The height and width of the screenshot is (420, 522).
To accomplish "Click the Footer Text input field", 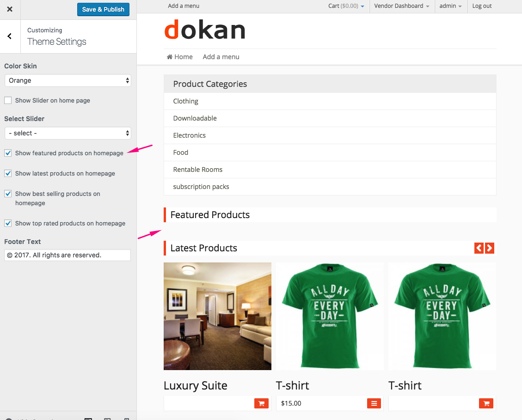I will point(68,255).
